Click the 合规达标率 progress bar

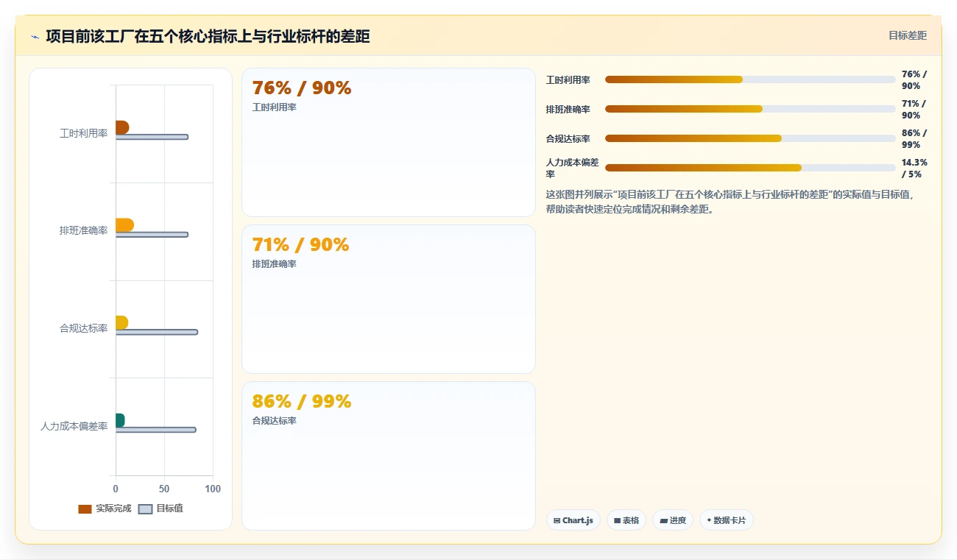(x=750, y=138)
